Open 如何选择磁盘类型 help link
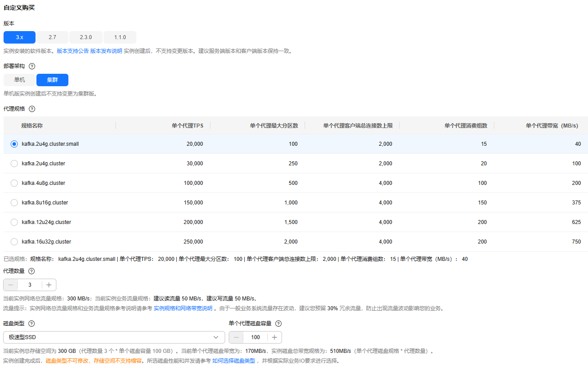Screen dimensions: 588x368 click(234, 361)
